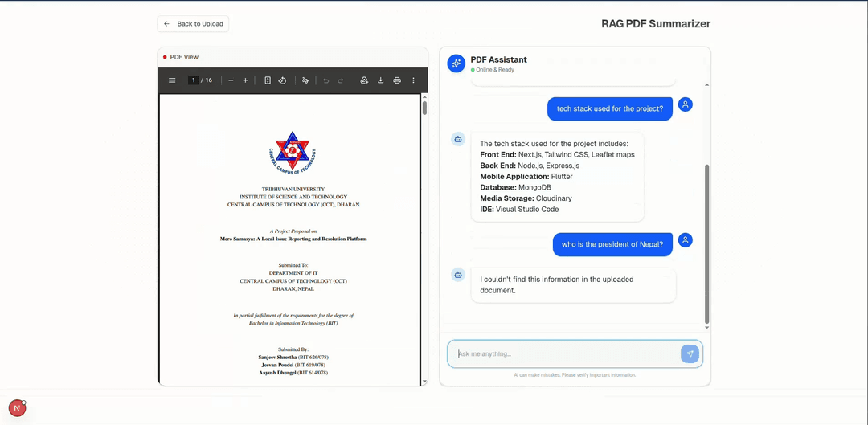Select the PDF draw annotation tool
This screenshot has width=868, height=425.
[x=305, y=80]
